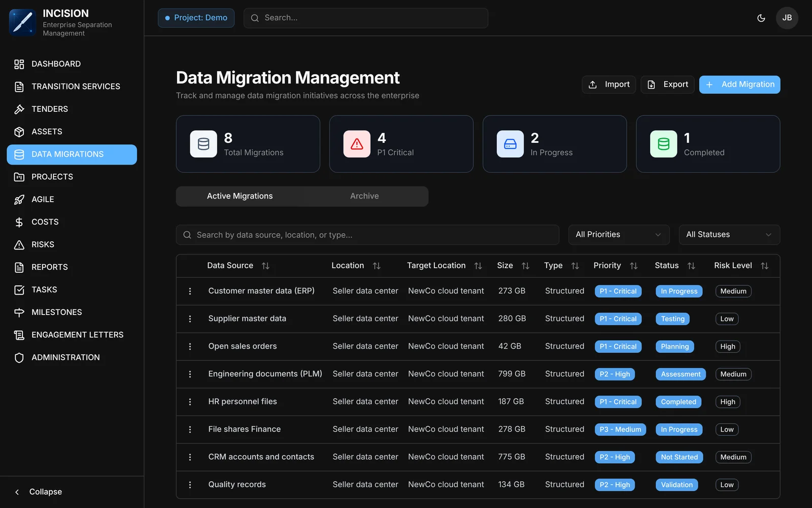This screenshot has width=812, height=508.
Task: Click the In Progress summary card
Action: 555,144
